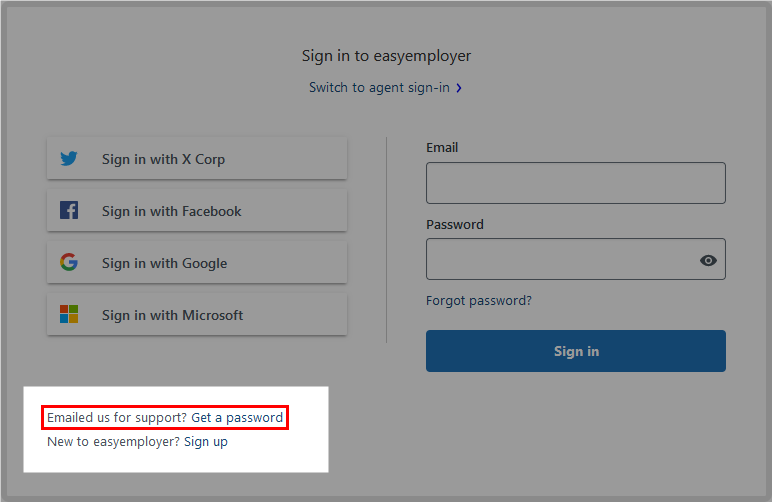Click the Sign in to easyemployer heading
Screen dimensions: 772x502
pyautogui.click(x=386, y=56)
